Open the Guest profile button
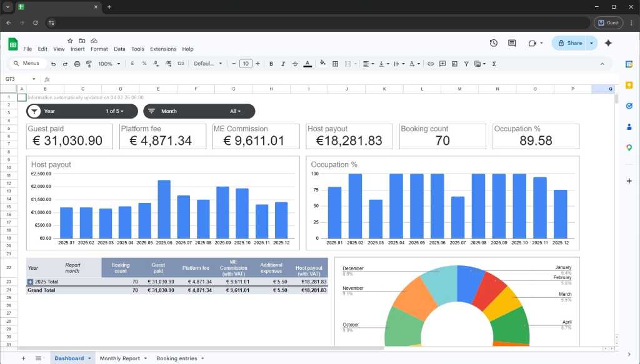Viewport: 640px width, 364px height. click(x=609, y=23)
